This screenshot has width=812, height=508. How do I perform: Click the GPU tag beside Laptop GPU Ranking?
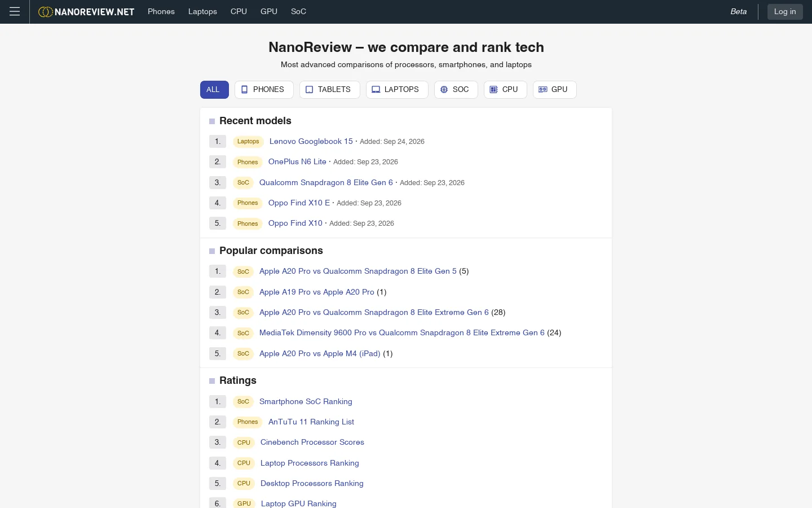click(x=244, y=503)
